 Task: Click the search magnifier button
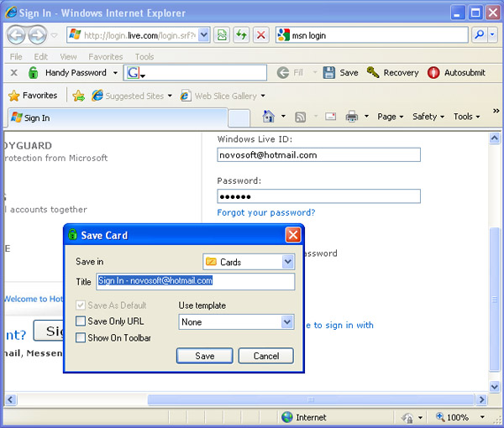click(479, 34)
